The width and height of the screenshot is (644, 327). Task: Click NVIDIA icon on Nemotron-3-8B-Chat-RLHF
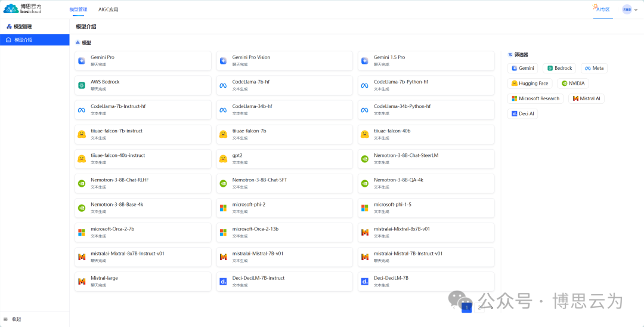click(81, 184)
